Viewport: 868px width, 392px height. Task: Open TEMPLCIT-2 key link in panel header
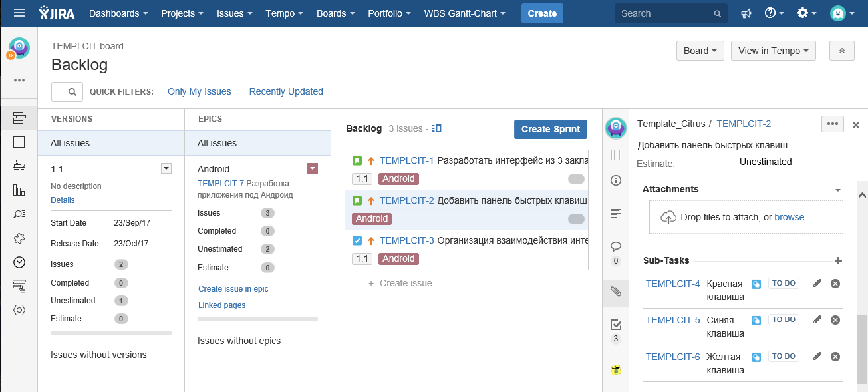[x=744, y=124]
